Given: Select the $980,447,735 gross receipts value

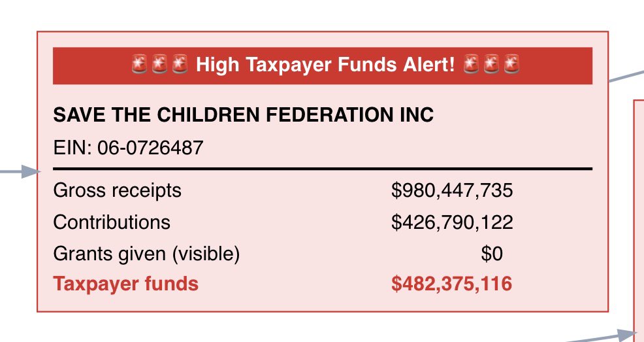Looking at the screenshot, I should coord(452,190).
